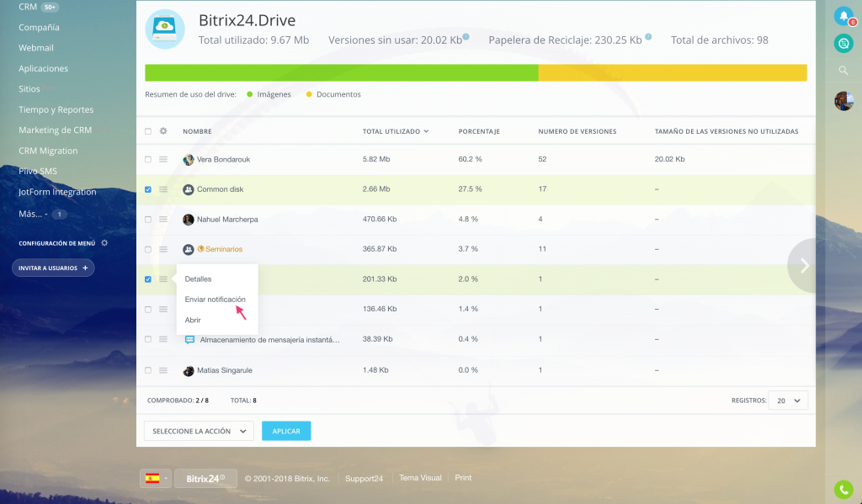Open CRM in the left sidebar

[x=28, y=7]
